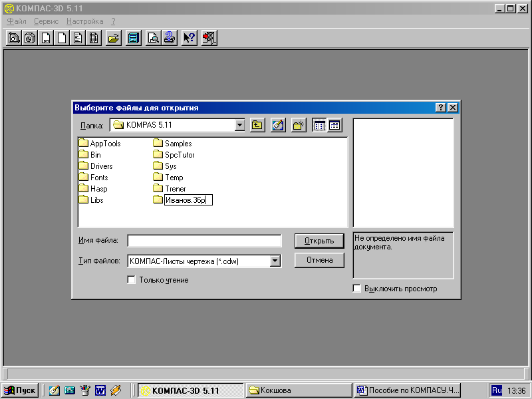This screenshot has height=399, width=532.
Task: Create a new specification document
Action: (94, 38)
